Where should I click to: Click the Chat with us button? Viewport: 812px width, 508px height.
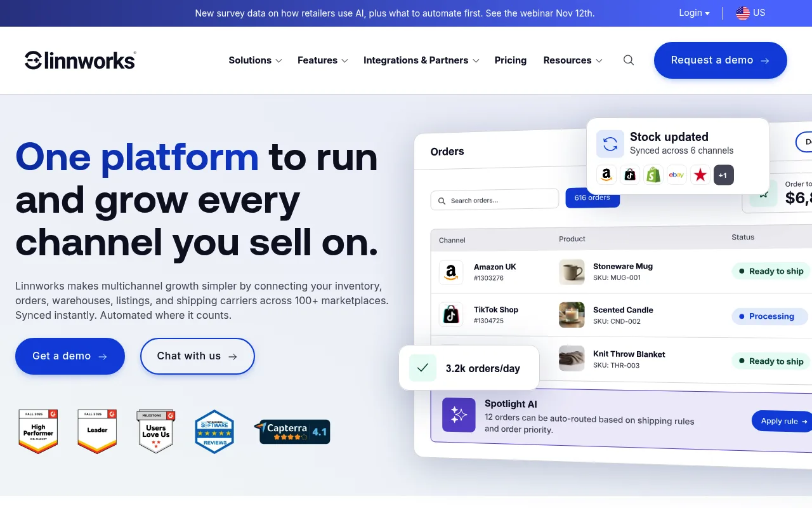(197, 356)
